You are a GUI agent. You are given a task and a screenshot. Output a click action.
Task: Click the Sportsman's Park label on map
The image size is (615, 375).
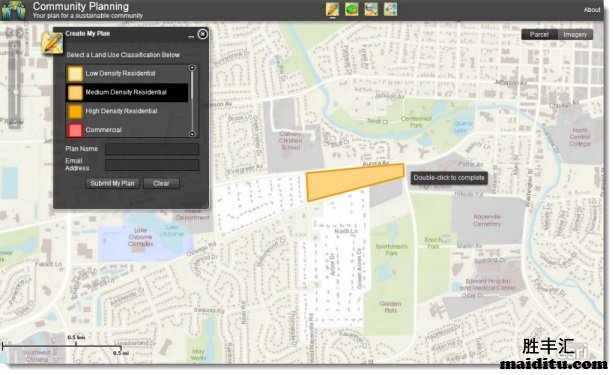tap(391, 250)
